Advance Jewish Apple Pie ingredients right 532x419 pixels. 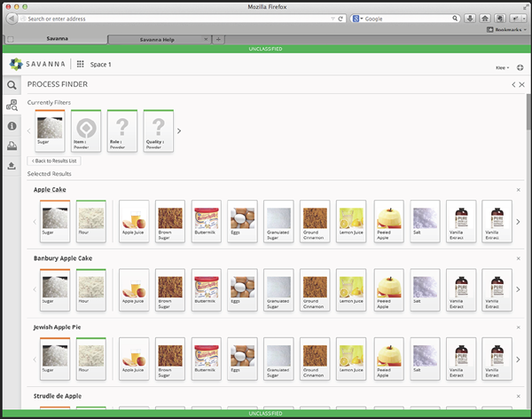point(518,360)
